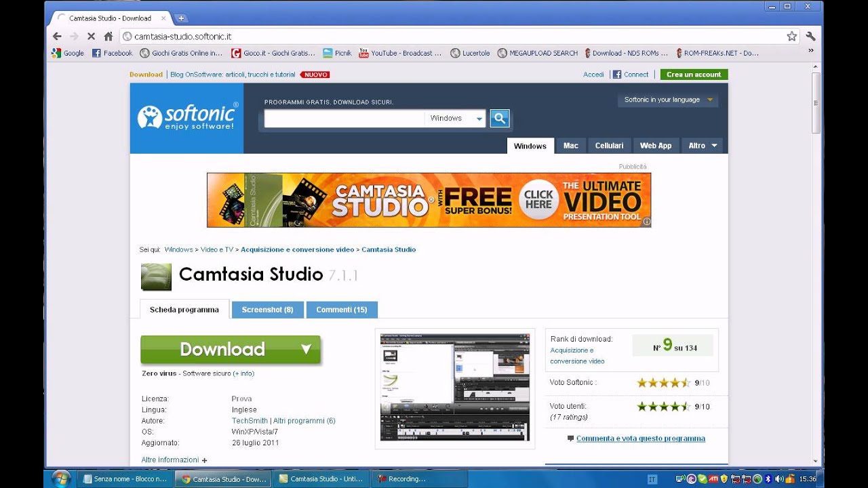Click the info icon on the banner ad
The width and height of the screenshot is (868, 488).
point(646,222)
